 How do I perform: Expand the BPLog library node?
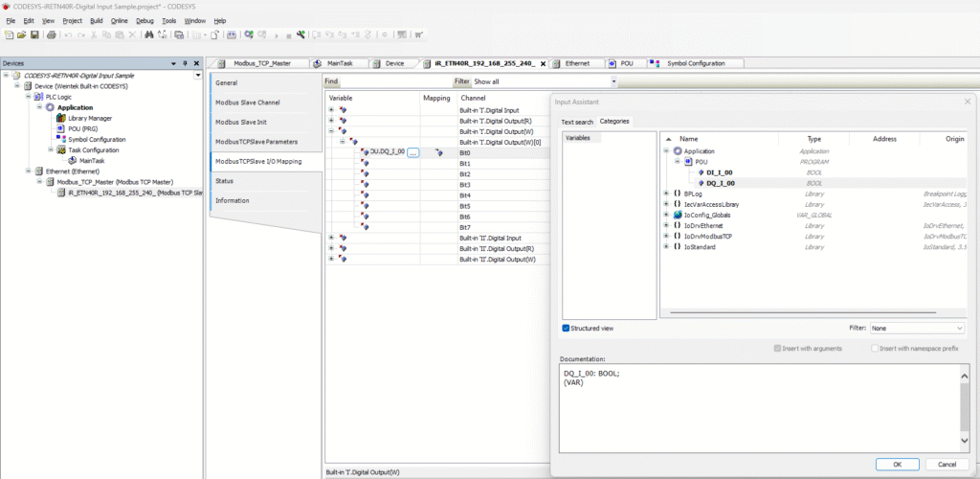tap(667, 194)
